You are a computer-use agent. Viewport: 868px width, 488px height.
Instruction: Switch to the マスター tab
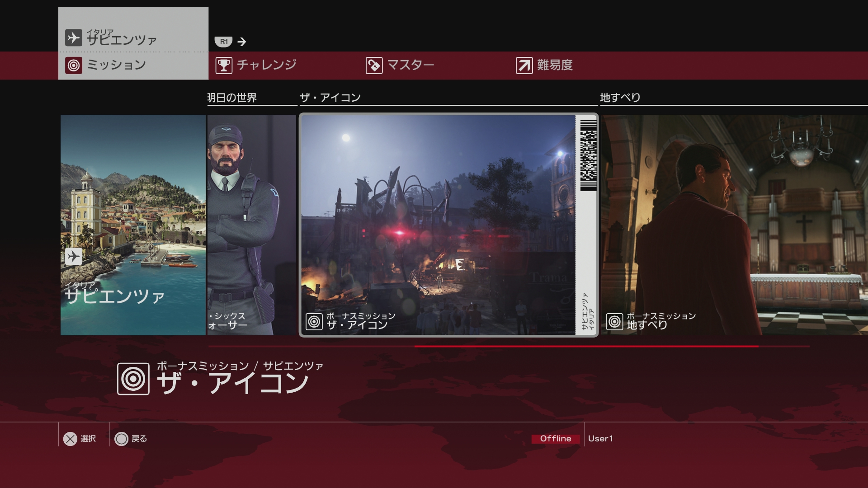point(410,65)
